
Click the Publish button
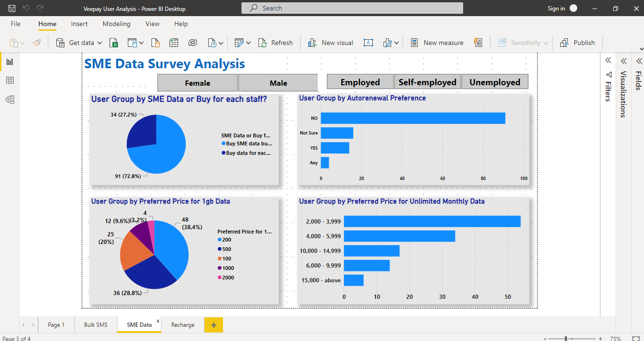(577, 43)
